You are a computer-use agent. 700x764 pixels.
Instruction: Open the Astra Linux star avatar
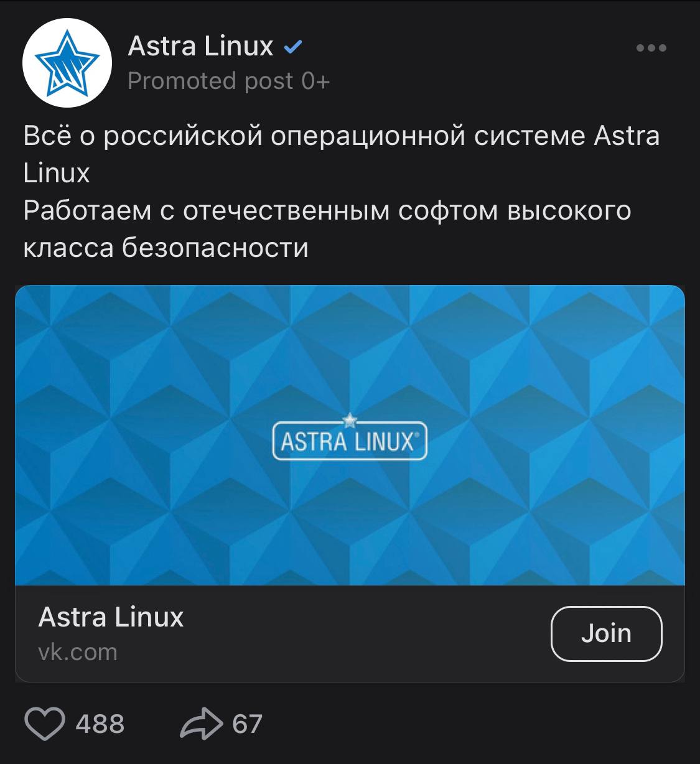point(67,63)
